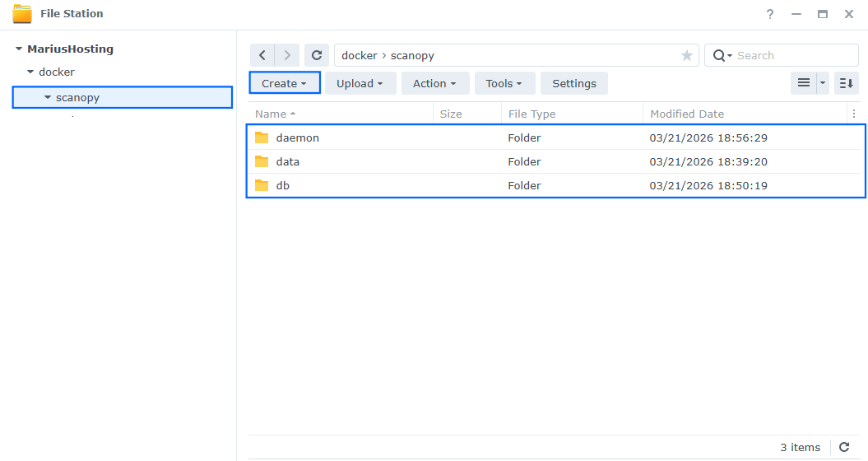This screenshot has width=868, height=461.
Task: Open the Upload dropdown menu
Action: tap(360, 83)
